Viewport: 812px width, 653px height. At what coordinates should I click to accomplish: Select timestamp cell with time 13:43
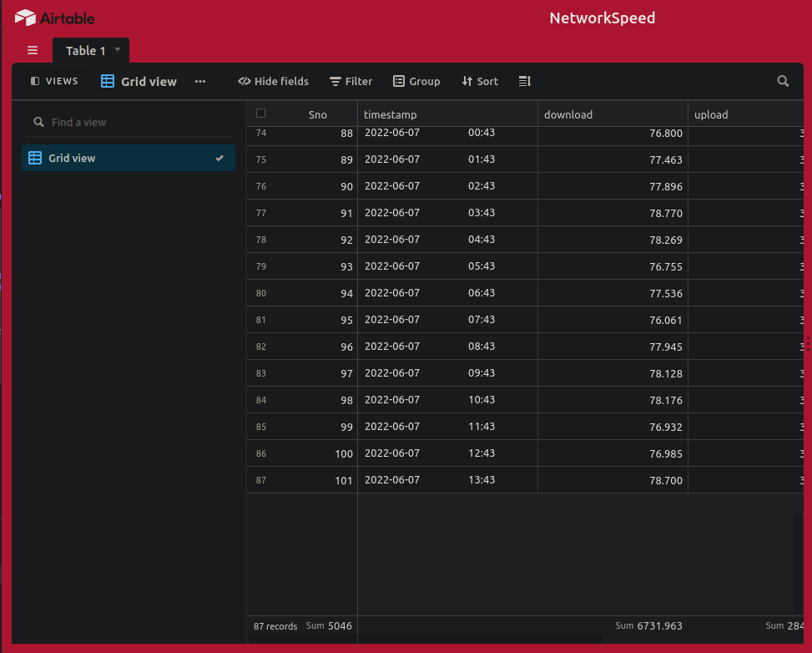(447, 480)
